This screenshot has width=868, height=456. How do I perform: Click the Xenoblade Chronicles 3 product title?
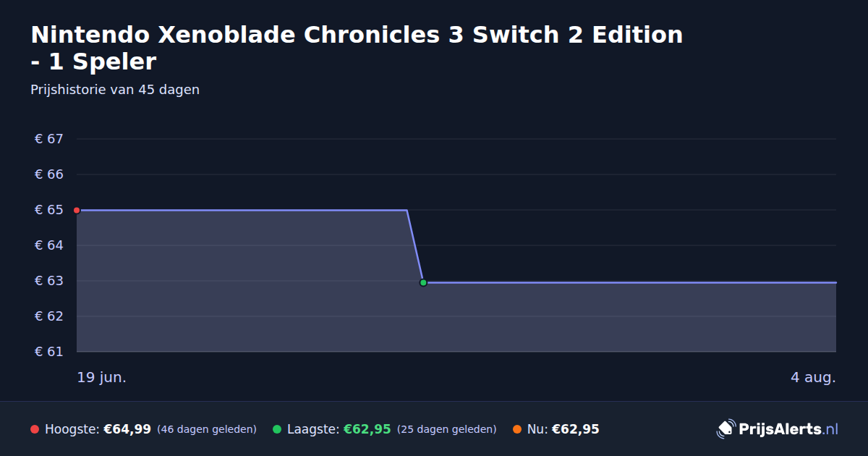(x=357, y=48)
